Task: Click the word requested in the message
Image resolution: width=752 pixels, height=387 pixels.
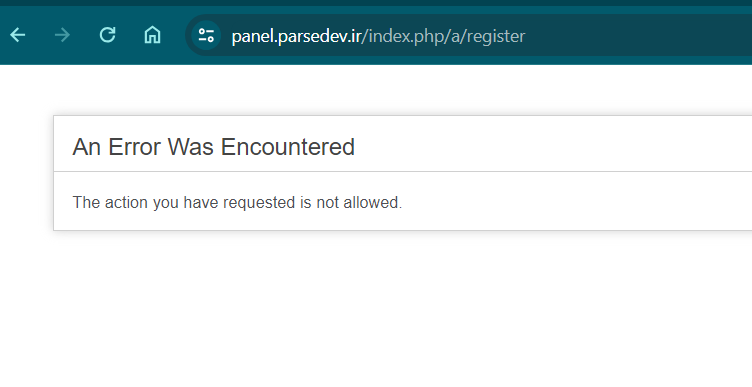Action: [259, 203]
